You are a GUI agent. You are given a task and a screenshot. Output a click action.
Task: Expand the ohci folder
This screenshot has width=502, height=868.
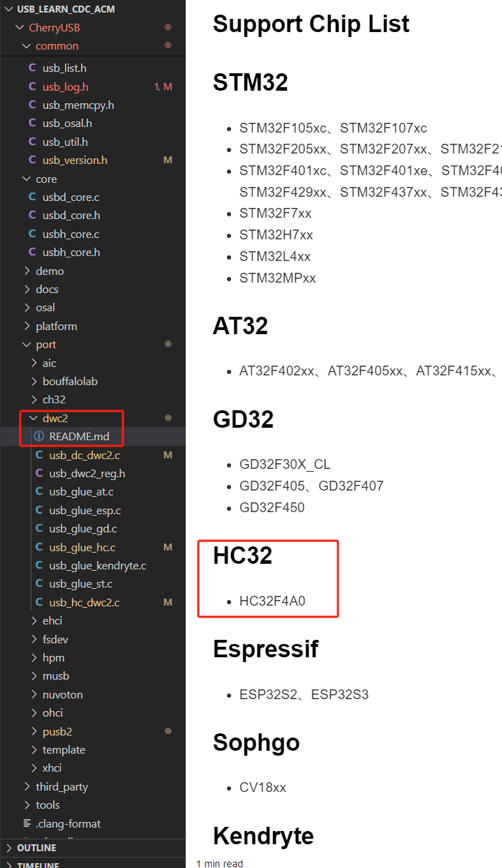34,713
